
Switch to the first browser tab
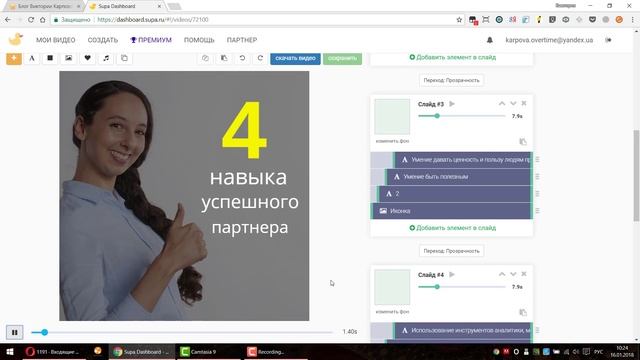43,6
